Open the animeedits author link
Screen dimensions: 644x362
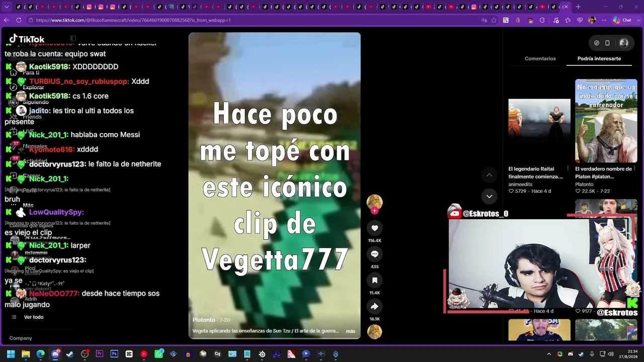click(x=520, y=185)
